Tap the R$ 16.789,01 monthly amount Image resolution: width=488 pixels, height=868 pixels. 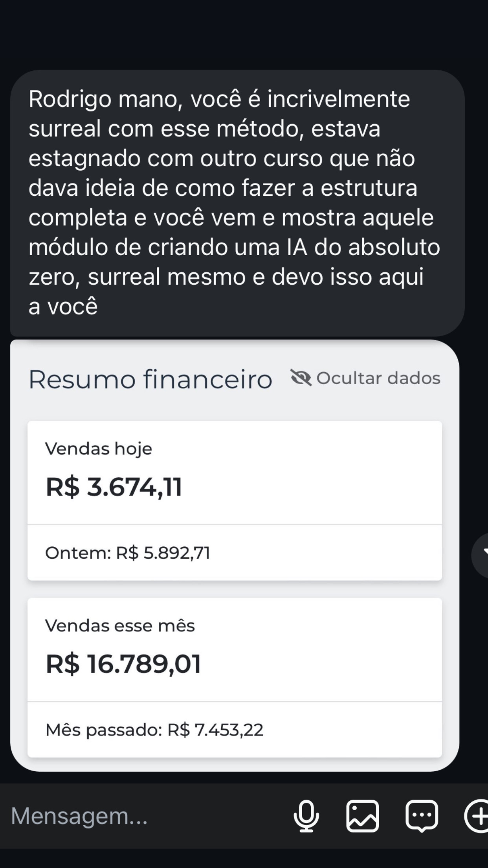pos(123,664)
